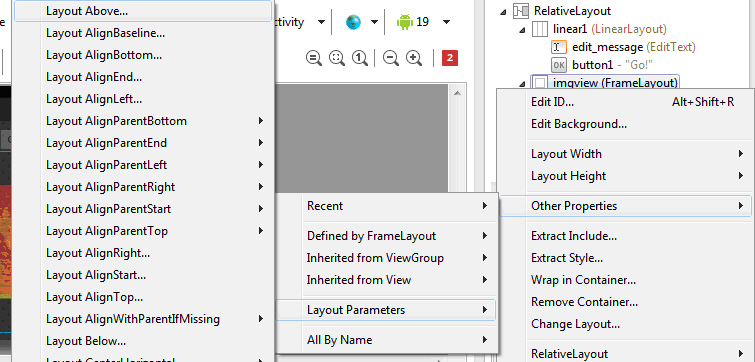
Task: Click the zoom to fit icon
Action: pyautogui.click(x=337, y=58)
